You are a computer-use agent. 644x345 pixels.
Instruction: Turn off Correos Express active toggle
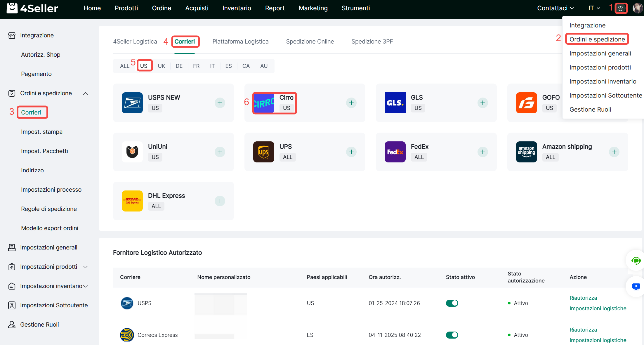point(452,335)
